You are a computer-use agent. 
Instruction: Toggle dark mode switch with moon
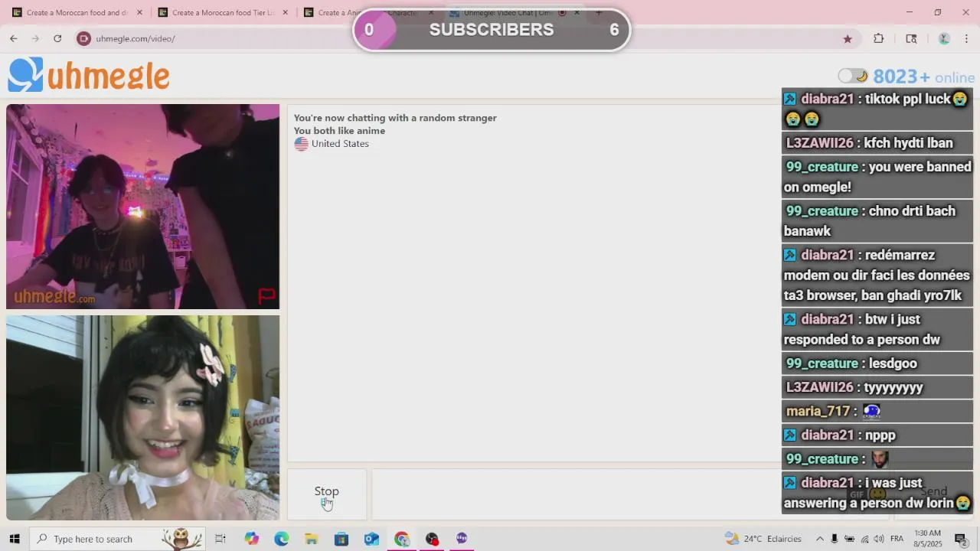853,76
